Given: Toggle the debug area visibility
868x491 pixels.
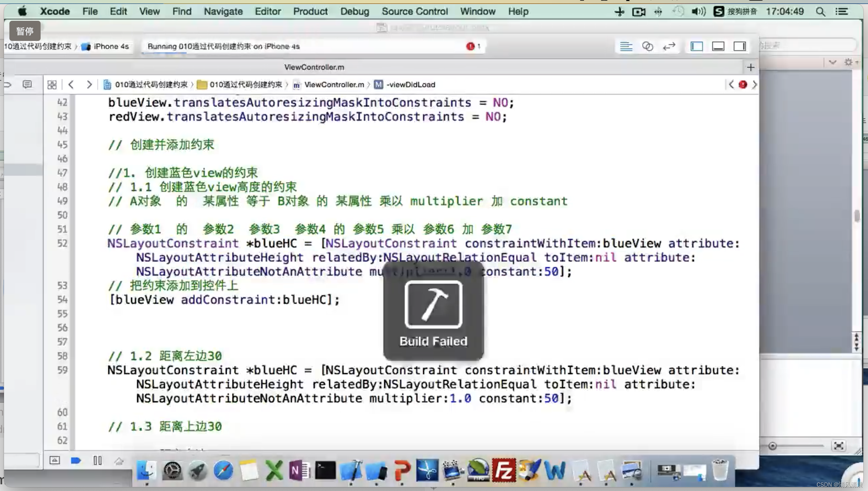Looking at the screenshot, I should coord(718,46).
